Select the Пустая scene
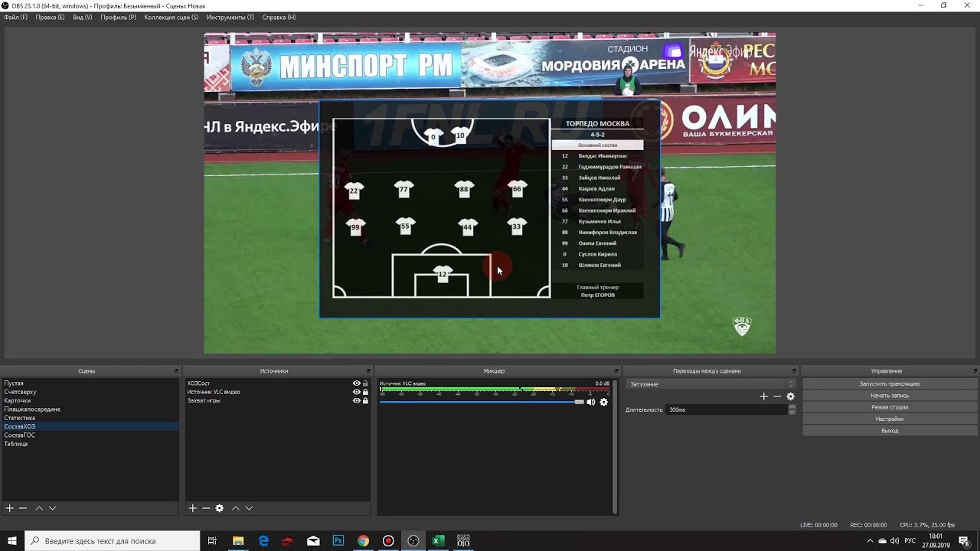 point(90,383)
